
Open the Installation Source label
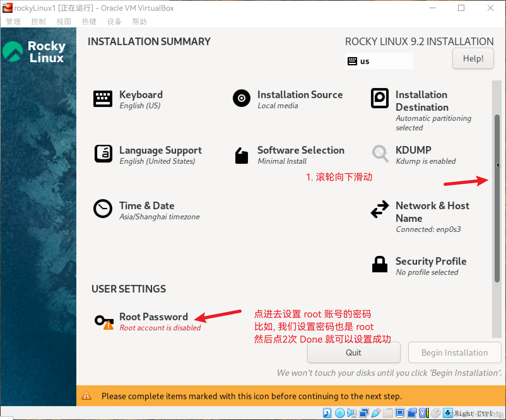coord(300,95)
